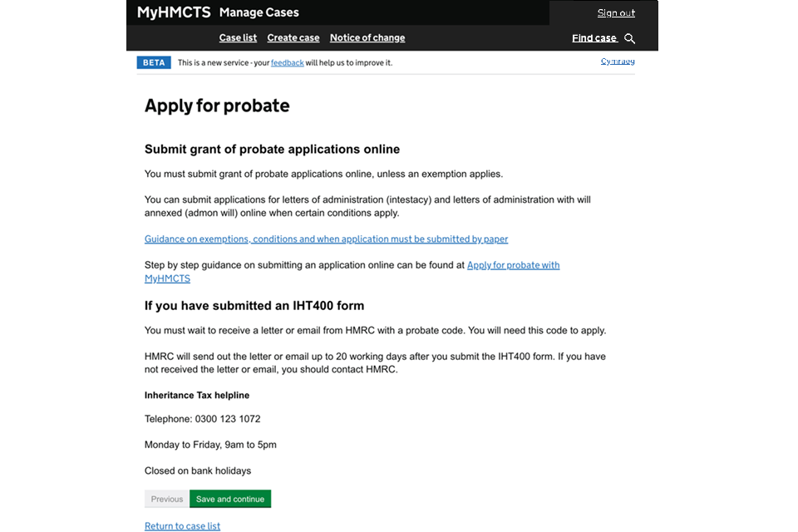Click the search magnifier icon

tap(629, 38)
